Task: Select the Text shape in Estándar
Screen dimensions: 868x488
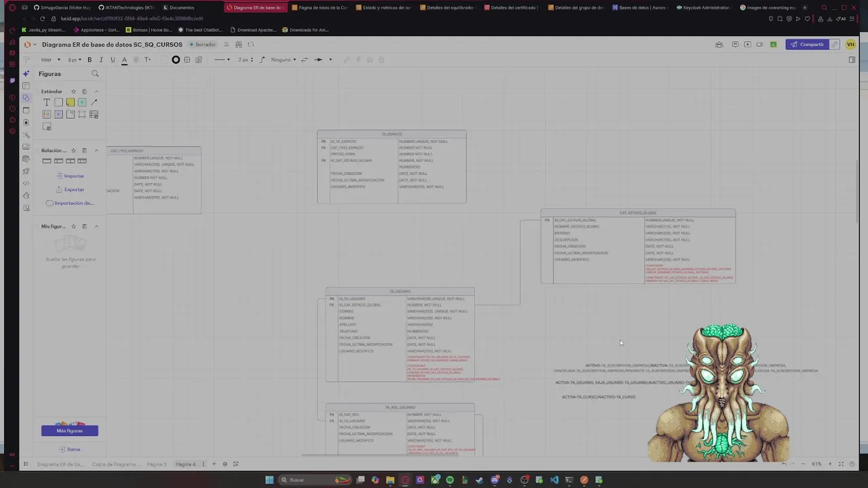Action: pos(47,102)
